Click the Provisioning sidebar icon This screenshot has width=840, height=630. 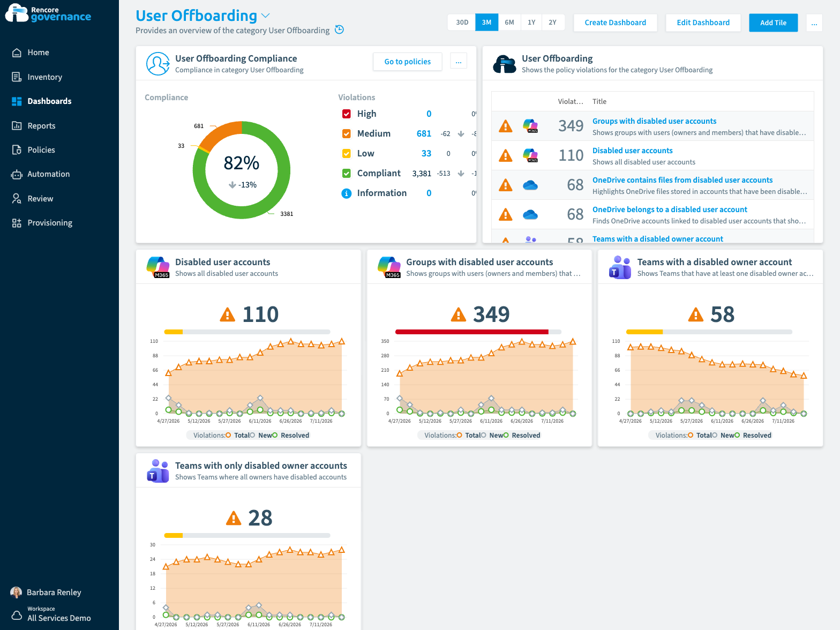[x=17, y=223]
